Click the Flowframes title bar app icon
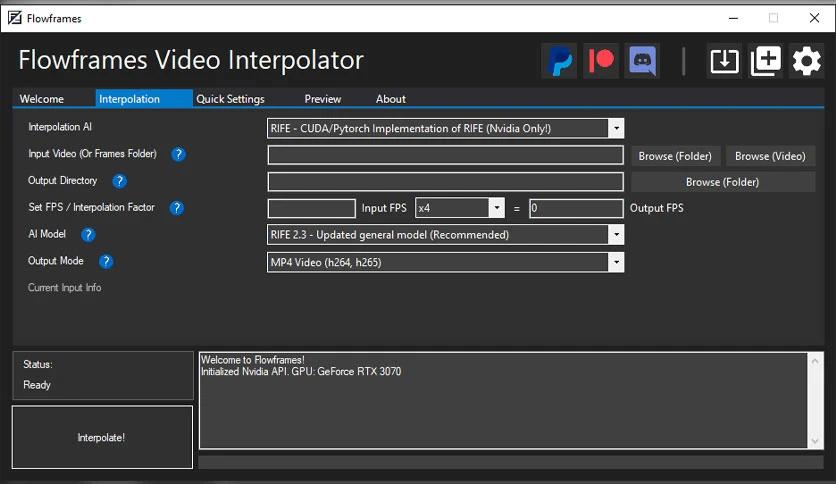836x484 pixels. tap(14, 18)
